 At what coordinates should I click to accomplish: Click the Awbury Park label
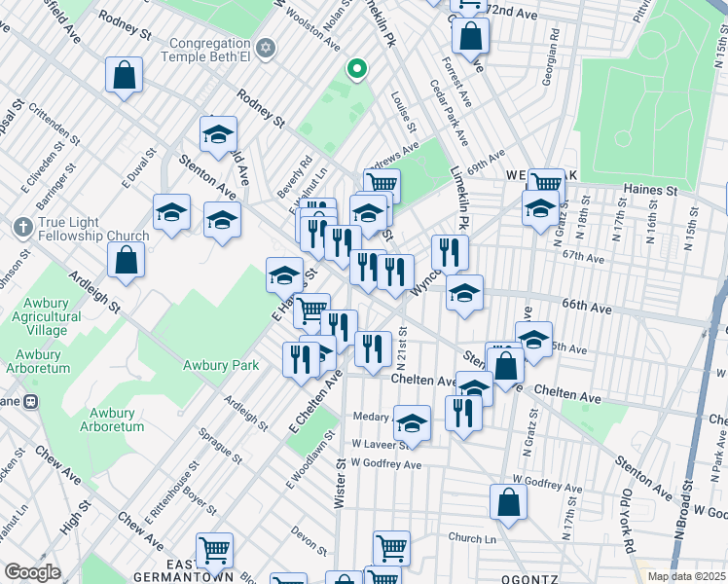pos(221,365)
